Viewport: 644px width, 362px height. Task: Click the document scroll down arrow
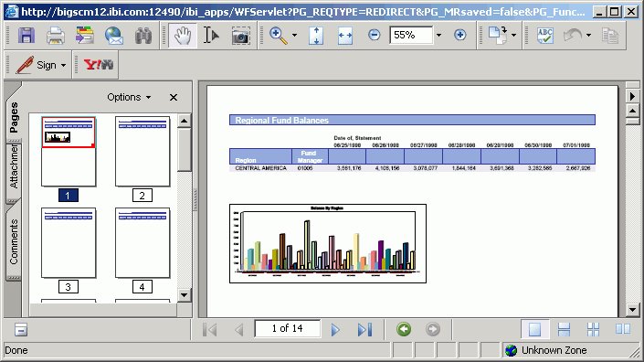pyautogui.click(x=632, y=310)
